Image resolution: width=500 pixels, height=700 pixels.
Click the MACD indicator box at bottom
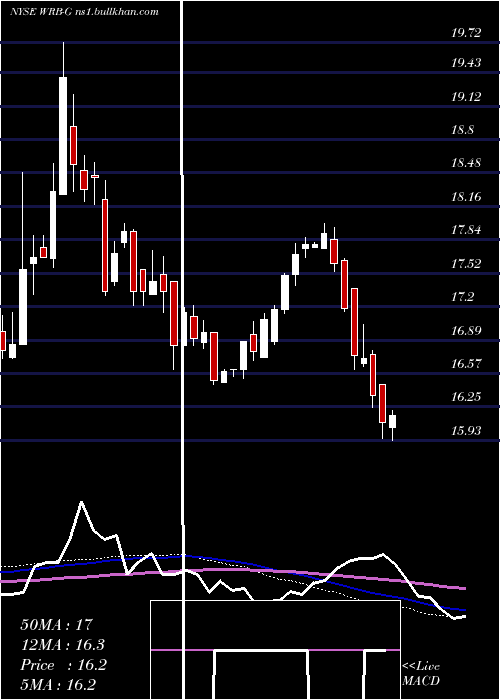(x=275, y=650)
